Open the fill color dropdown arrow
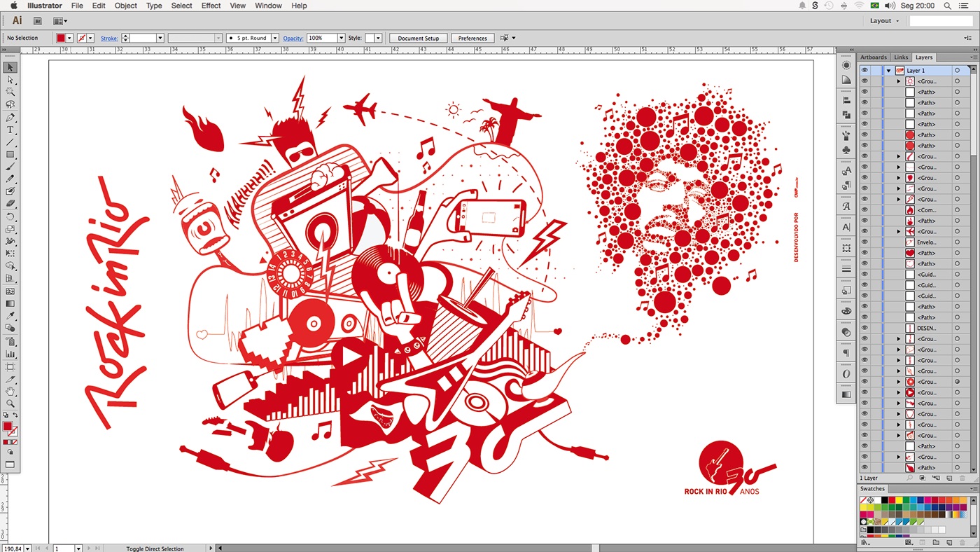Image resolution: width=980 pixels, height=552 pixels. coord(70,38)
